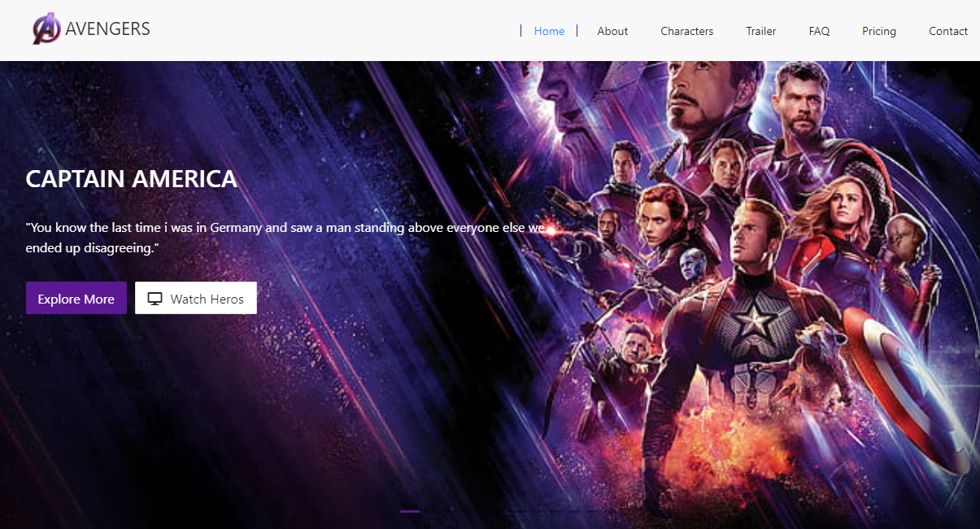Click the CAPTAIN AMERICA heading
The height and width of the screenshot is (529, 980).
[x=132, y=179]
